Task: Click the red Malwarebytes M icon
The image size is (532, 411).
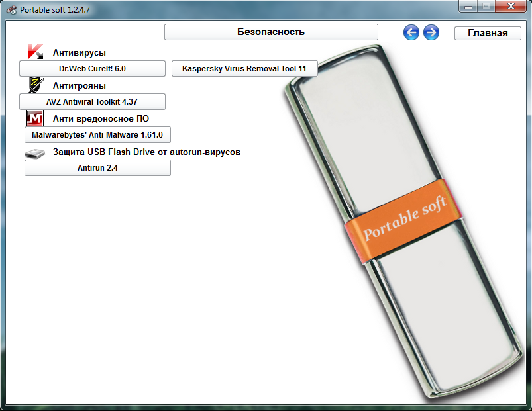Action: click(x=34, y=118)
